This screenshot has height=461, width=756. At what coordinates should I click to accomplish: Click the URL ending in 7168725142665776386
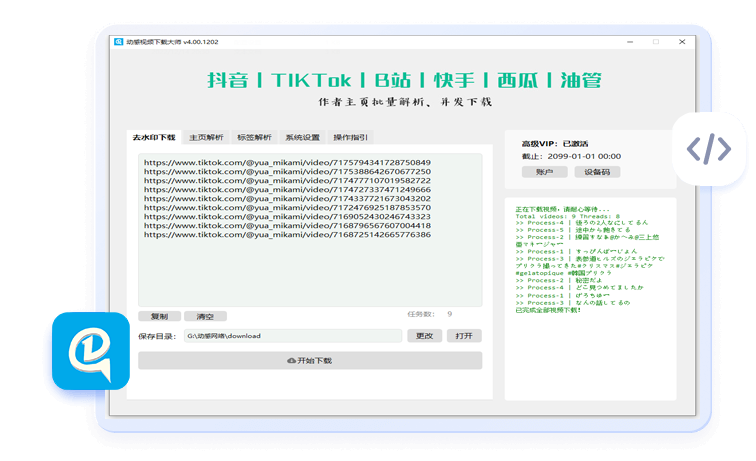(287, 234)
